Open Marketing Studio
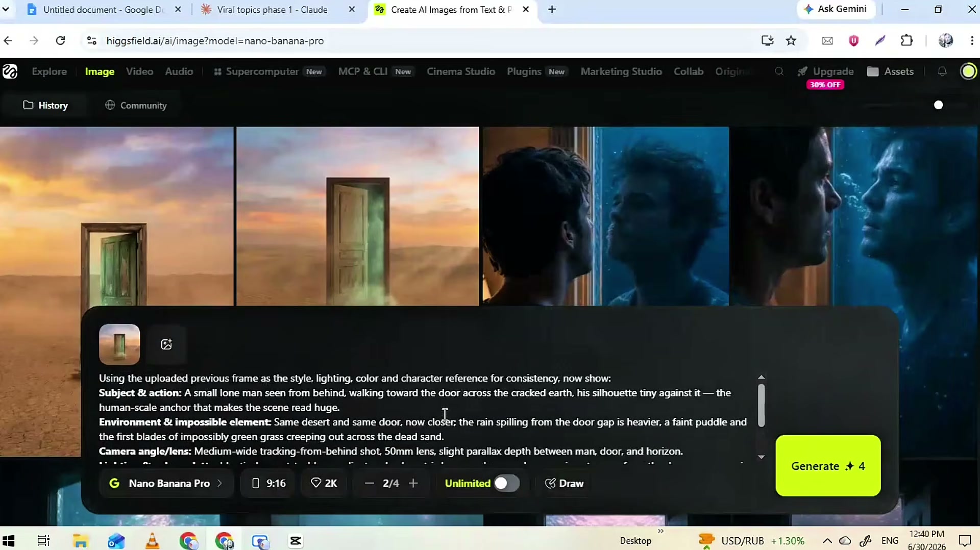Screen dimensions: 980x550 (x=621, y=71)
